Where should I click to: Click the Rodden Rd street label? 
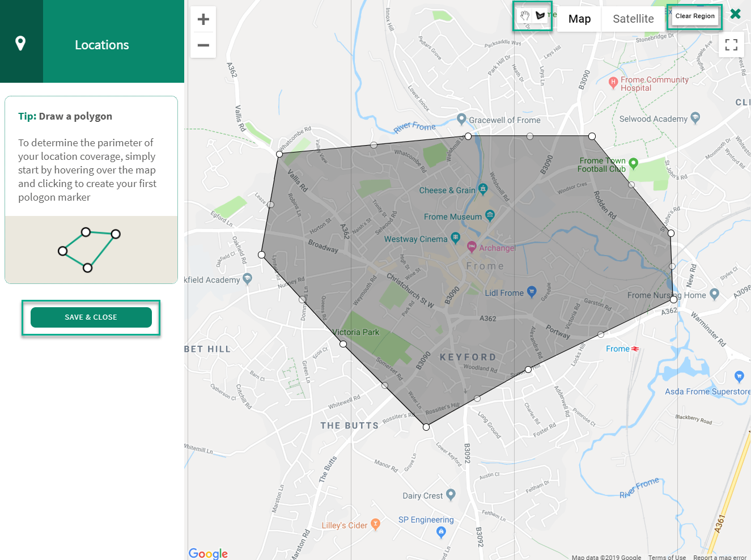click(x=605, y=205)
